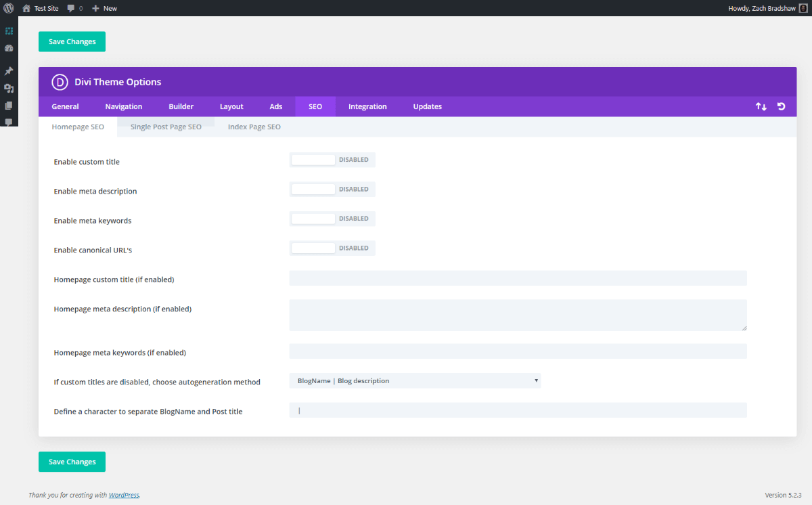Switch to General tab
This screenshot has width=812, height=505.
click(x=65, y=106)
